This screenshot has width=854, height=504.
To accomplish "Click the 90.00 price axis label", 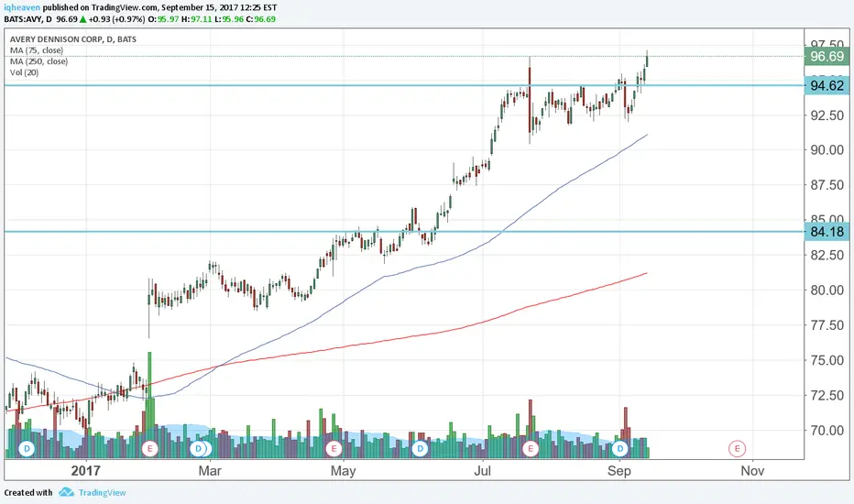I will click(827, 150).
